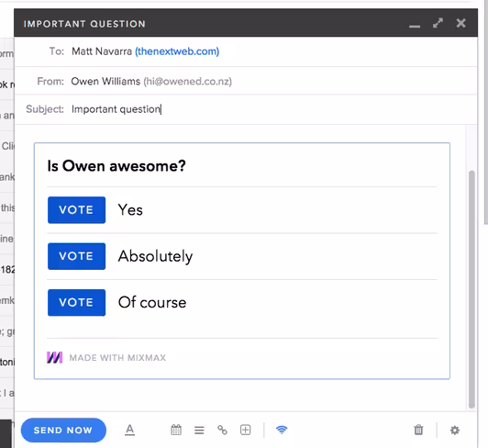Image resolution: width=488 pixels, height=448 pixels.
Task: Delete draft with trash icon
Action: [418, 430]
